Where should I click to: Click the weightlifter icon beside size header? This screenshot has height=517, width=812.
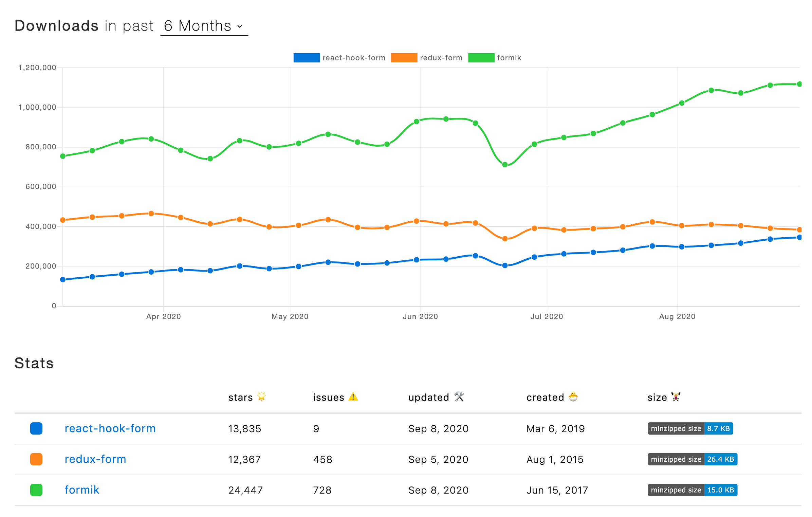click(x=676, y=396)
